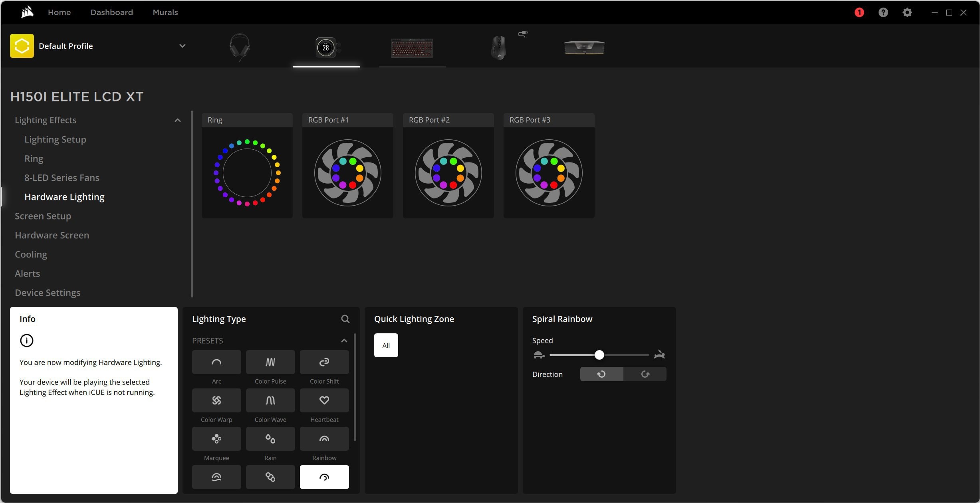Toggle the All quick lighting zone
The image size is (980, 503).
point(386,345)
